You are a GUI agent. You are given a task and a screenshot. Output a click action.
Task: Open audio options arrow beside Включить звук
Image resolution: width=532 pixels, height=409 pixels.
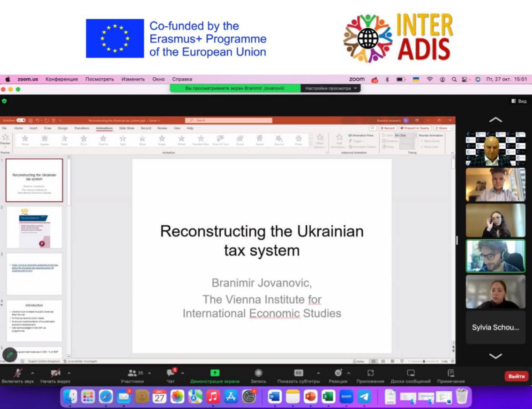33,373
